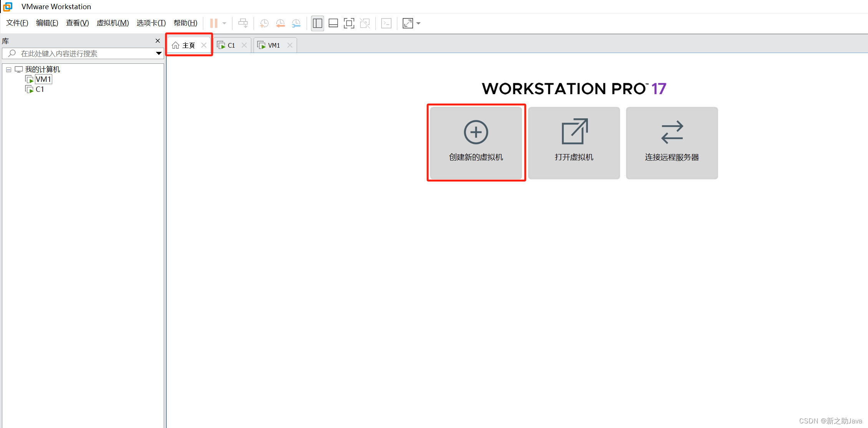Click the Pause virtual machine toolbar icon
The height and width of the screenshot is (428, 868).
pyautogui.click(x=214, y=23)
